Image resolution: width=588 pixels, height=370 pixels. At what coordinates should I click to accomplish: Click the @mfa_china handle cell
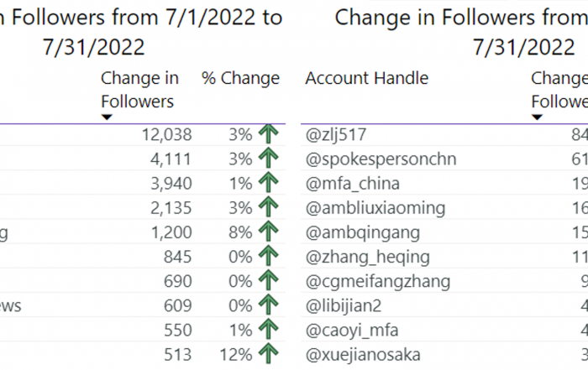tap(353, 184)
